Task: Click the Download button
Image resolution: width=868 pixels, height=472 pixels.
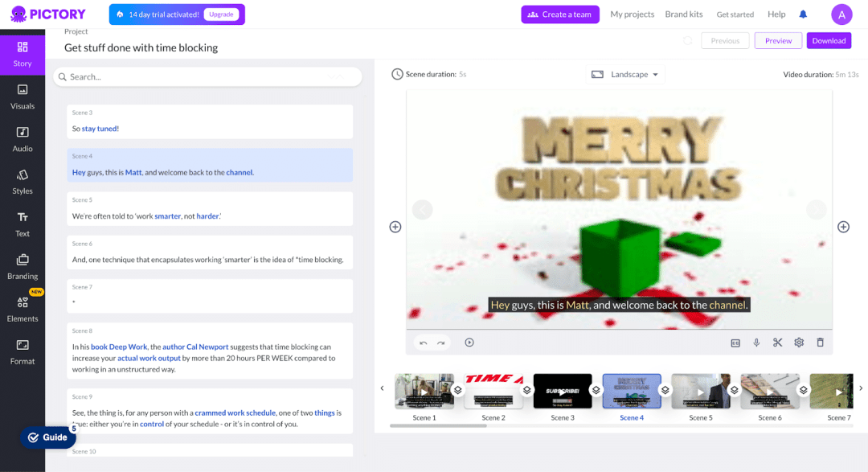Action: point(829,40)
